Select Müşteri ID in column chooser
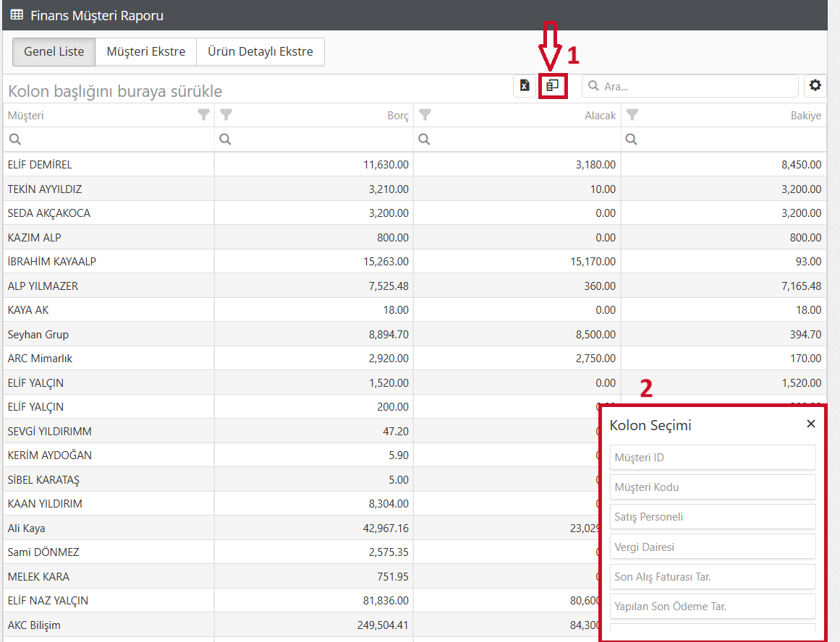 click(x=712, y=458)
